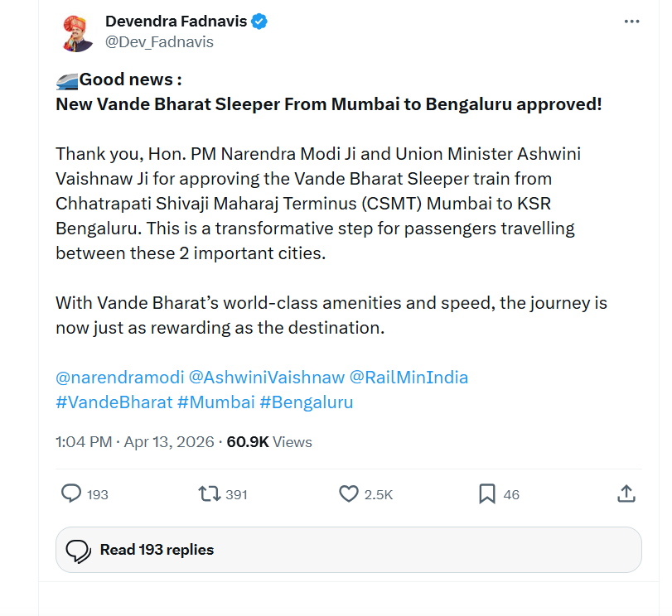Open Devendra Fadnavis profile picture
Viewport: 672px width, 616px height.
point(78,32)
